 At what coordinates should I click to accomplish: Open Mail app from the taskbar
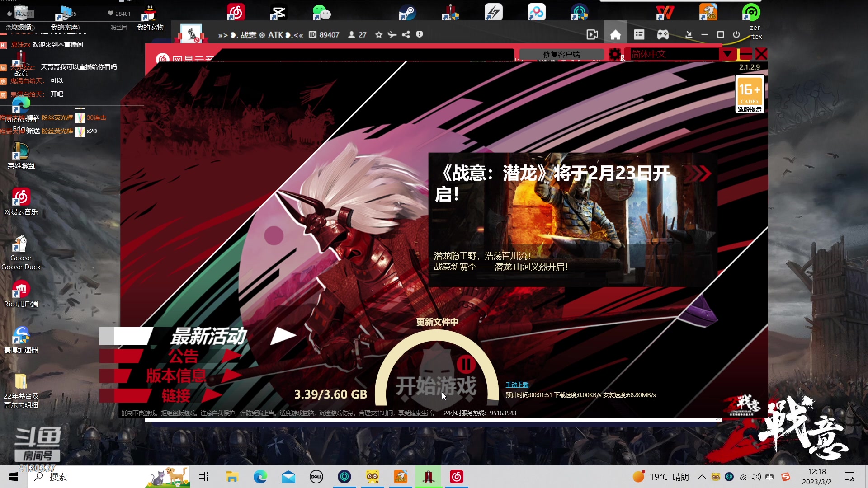click(x=288, y=477)
